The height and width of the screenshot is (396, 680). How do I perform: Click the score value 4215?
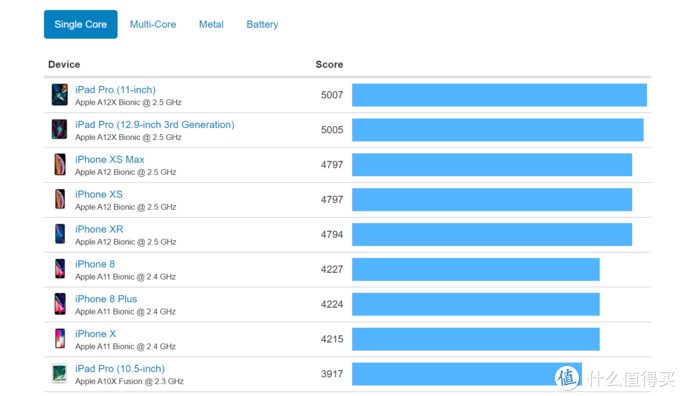pyautogui.click(x=332, y=339)
